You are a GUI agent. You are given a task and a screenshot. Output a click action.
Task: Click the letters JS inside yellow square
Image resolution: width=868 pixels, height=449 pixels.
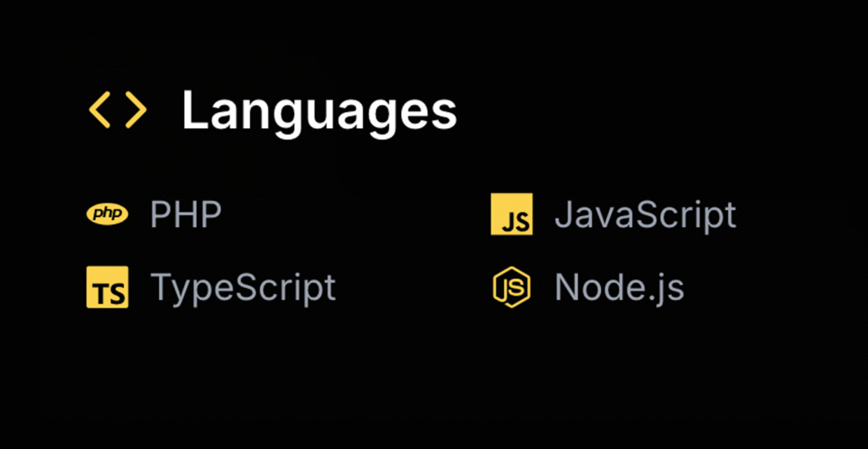(x=515, y=222)
